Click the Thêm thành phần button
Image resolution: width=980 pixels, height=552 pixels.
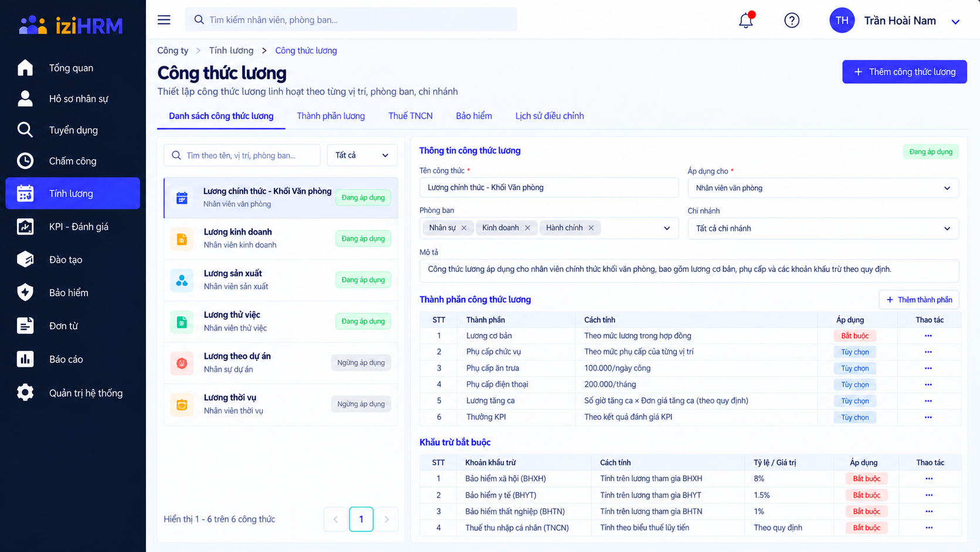(x=919, y=300)
